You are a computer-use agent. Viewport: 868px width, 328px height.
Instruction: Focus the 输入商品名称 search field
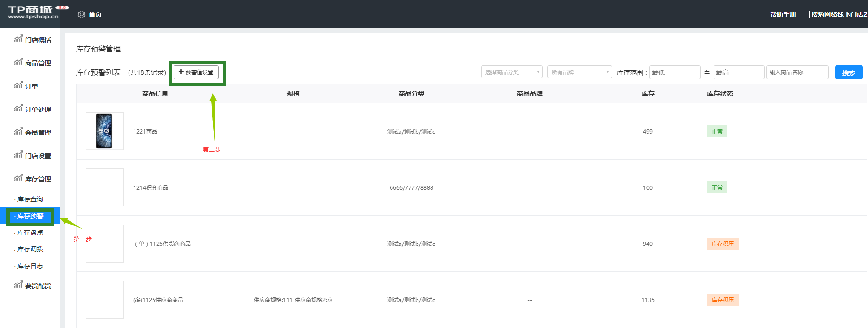(797, 72)
